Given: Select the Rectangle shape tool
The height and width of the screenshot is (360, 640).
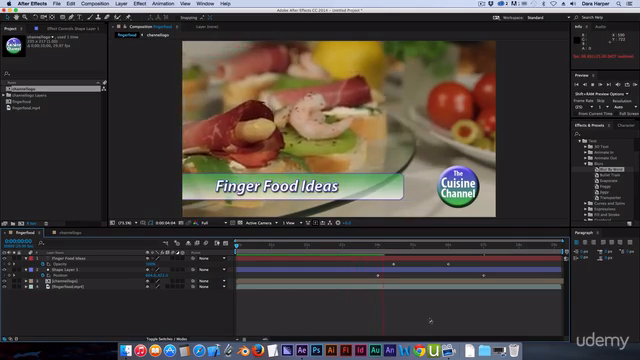Looking at the screenshot, I should pyautogui.click(x=62, y=17).
